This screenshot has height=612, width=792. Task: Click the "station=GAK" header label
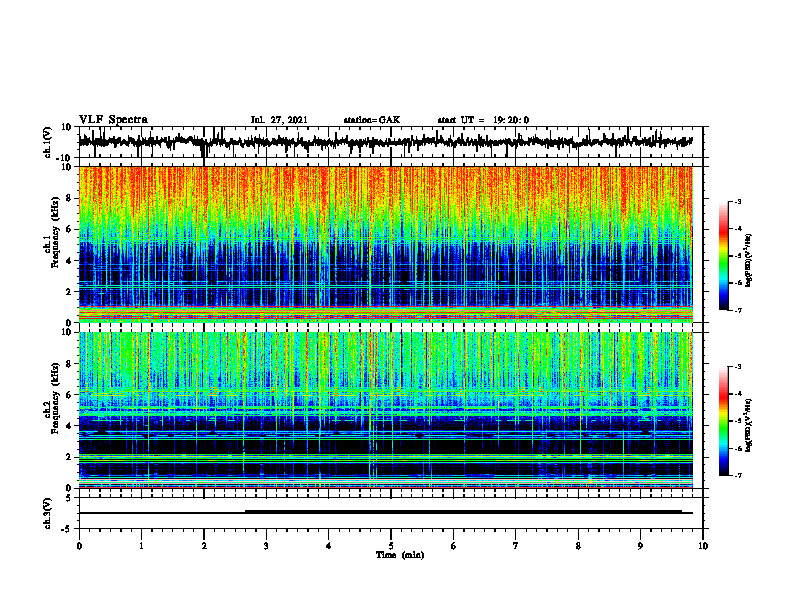(x=372, y=120)
